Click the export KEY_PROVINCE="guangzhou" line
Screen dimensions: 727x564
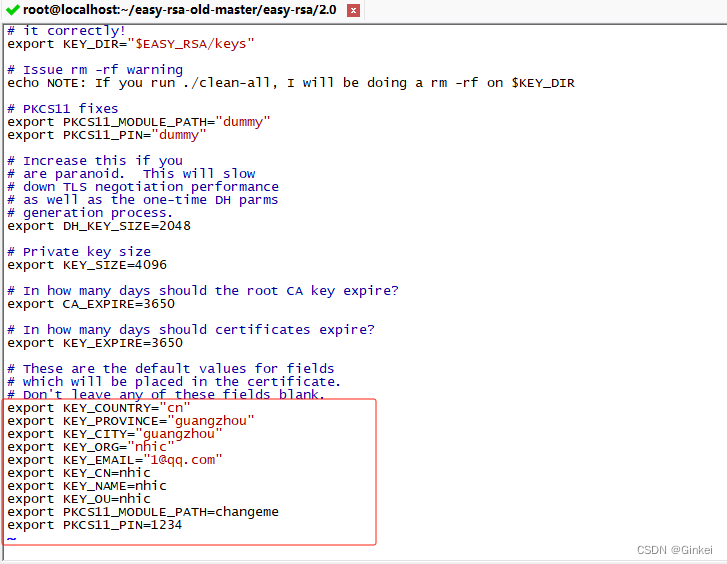(x=131, y=421)
